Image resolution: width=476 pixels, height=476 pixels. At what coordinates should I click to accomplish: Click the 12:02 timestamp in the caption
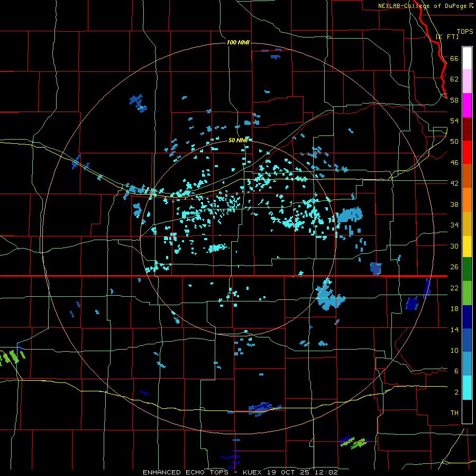(x=326, y=472)
